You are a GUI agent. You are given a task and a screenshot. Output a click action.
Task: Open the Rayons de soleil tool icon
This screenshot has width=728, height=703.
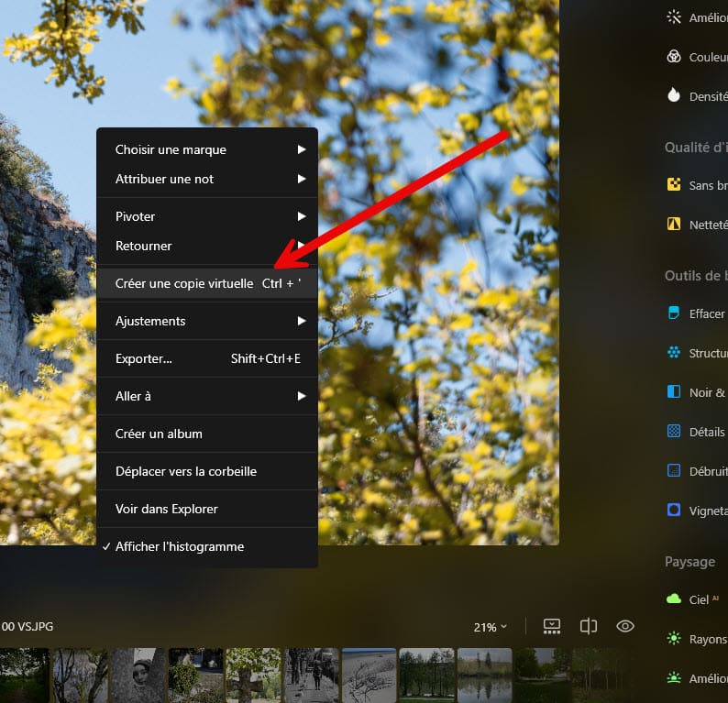click(x=674, y=639)
